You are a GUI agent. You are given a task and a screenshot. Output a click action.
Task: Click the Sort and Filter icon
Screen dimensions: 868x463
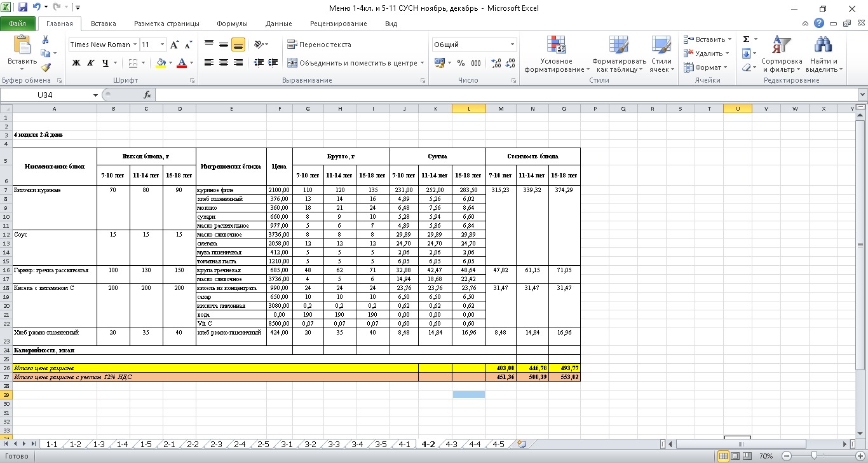pos(782,55)
